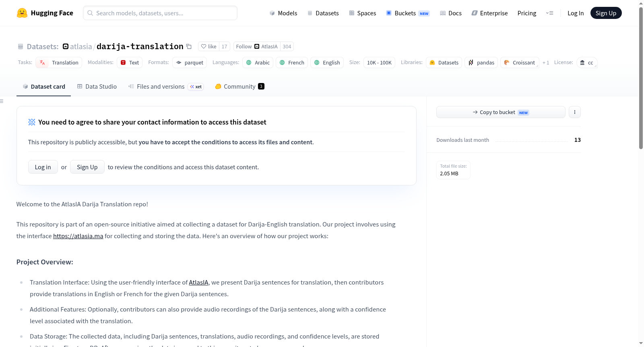644x347 pixels.
Task: Click the pandas library tag
Action: [481, 62]
